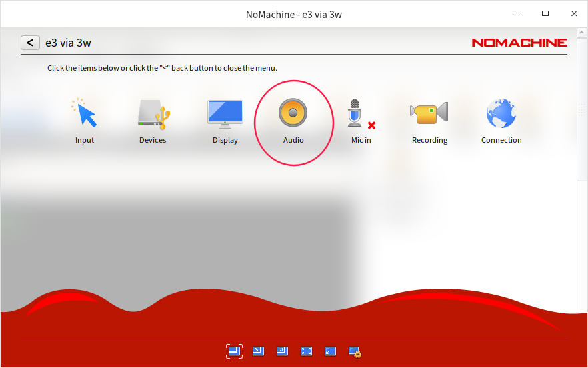Open the Display settings icon
This screenshot has width=588, height=368.
(x=225, y=115)
